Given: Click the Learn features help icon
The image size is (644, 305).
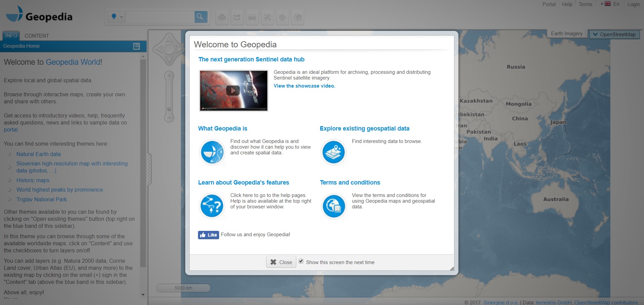Looking at the screenshot, I should [x=212, y=206].
